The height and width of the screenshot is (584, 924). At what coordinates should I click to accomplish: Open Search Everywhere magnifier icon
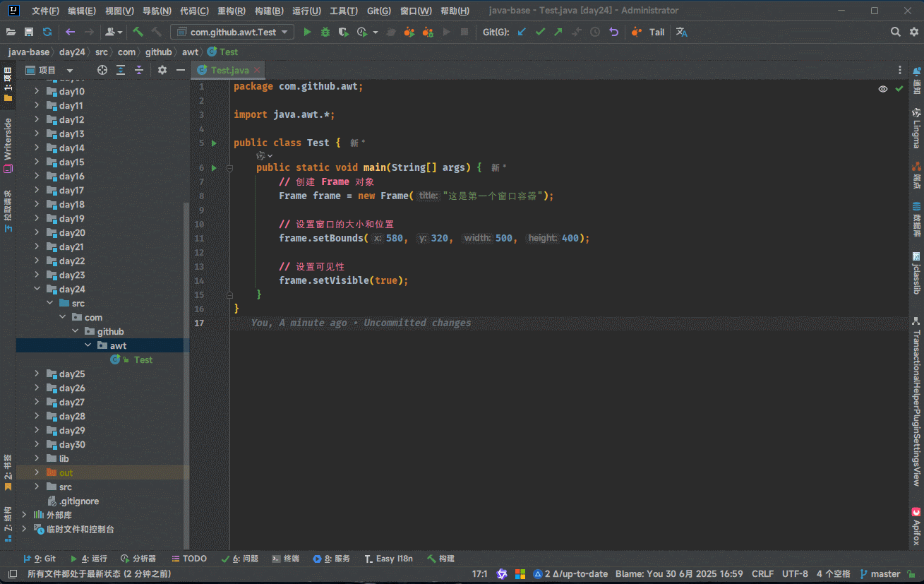(895, 32)
